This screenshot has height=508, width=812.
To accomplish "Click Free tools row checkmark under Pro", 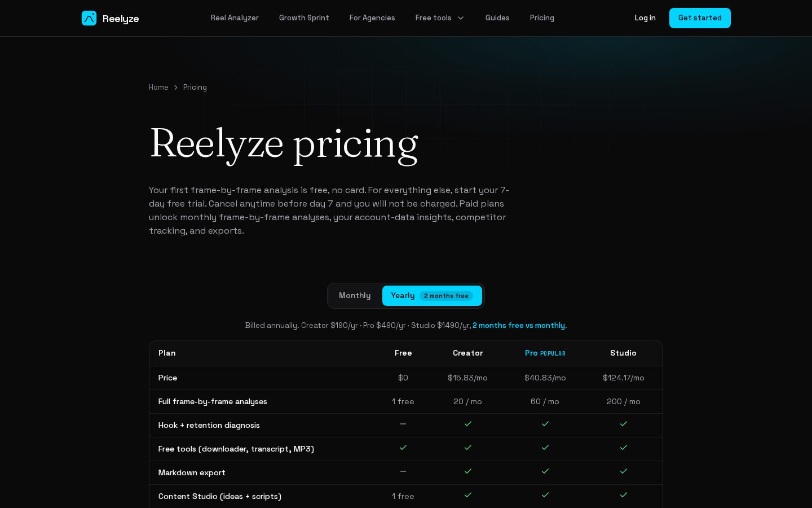I will click(x=545, y=448).
